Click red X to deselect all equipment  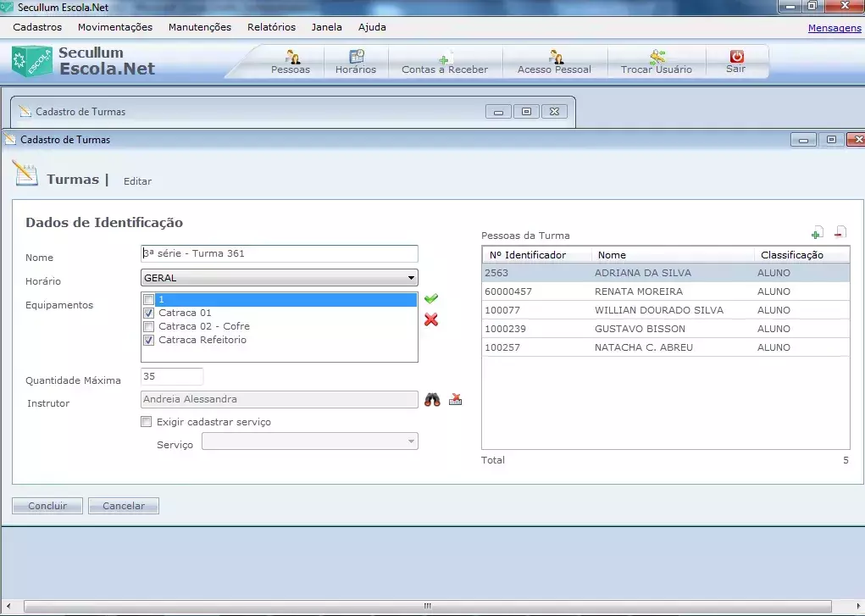pyautogui.click(x=431, y=319)
